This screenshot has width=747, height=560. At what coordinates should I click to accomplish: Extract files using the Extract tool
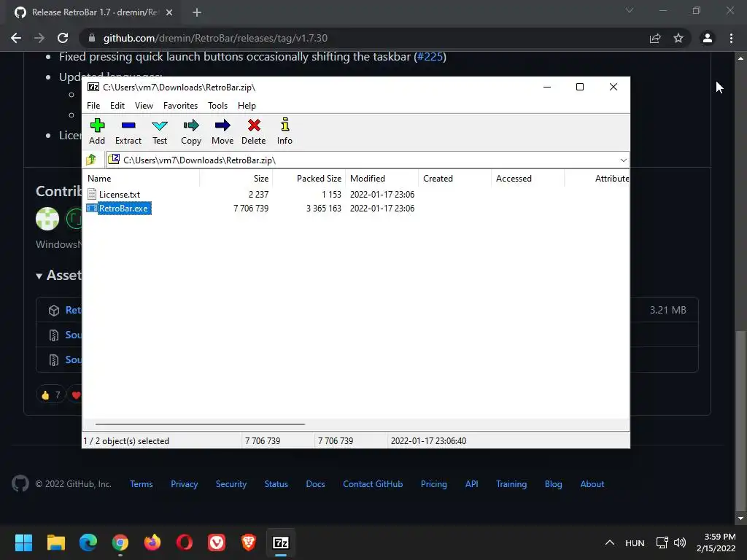(x=128, y=131)
